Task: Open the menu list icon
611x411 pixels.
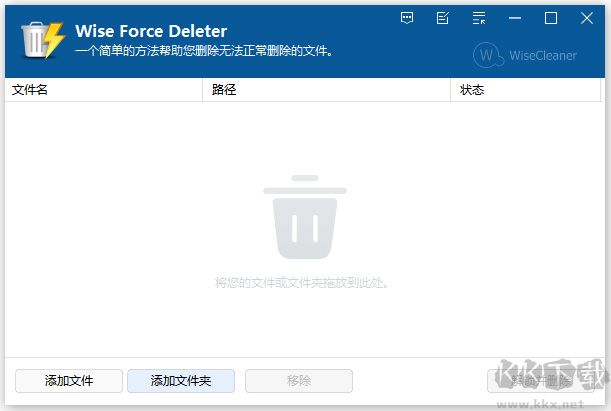Action: coord(479,18)
